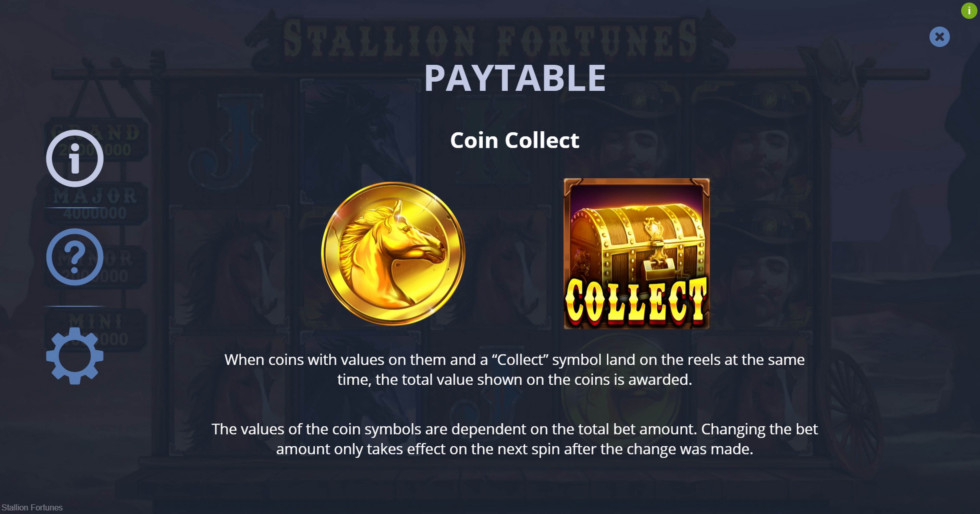Click the dimmed K card symbol
This screenshot has height=514, width=980.
(x=491, y=141)
